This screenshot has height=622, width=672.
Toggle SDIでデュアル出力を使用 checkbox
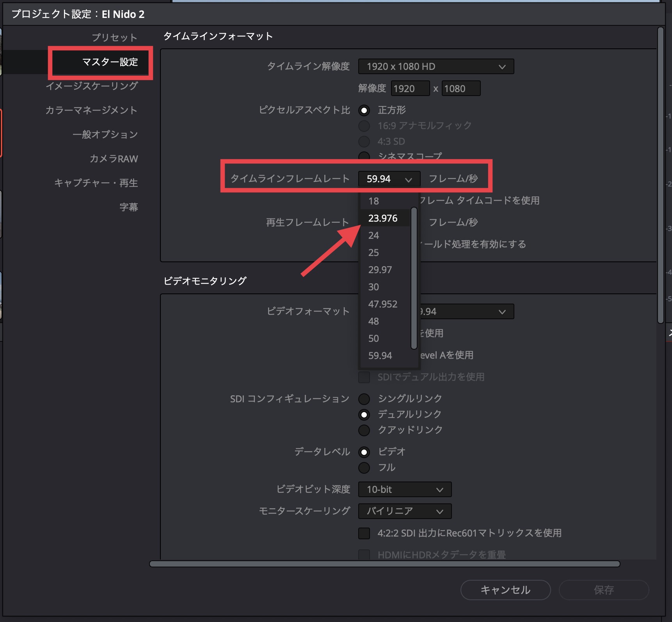[364, 377]
